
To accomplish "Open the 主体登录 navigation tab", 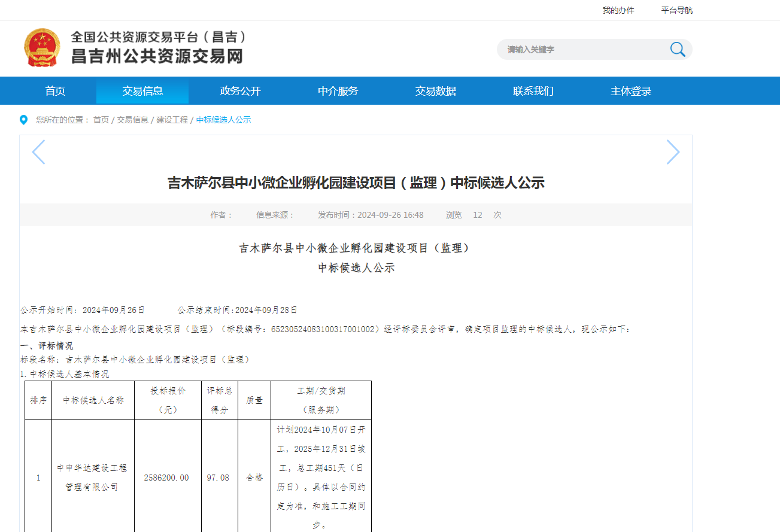I will tap(630, 91).
